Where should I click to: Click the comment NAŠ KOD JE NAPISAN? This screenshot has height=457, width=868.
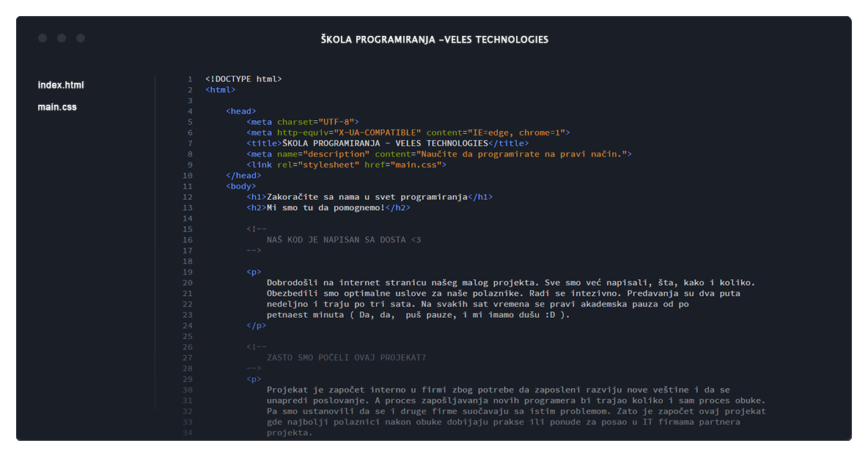point(344,240)
